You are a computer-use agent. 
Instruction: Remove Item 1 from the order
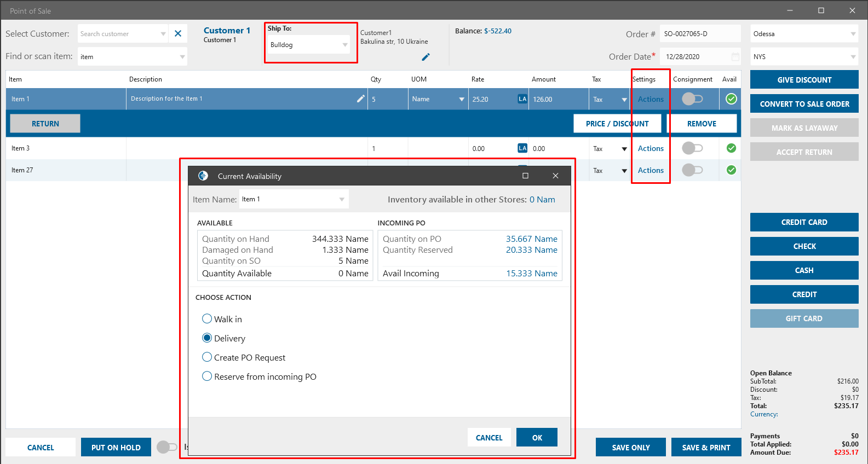[x=702, y=124]
